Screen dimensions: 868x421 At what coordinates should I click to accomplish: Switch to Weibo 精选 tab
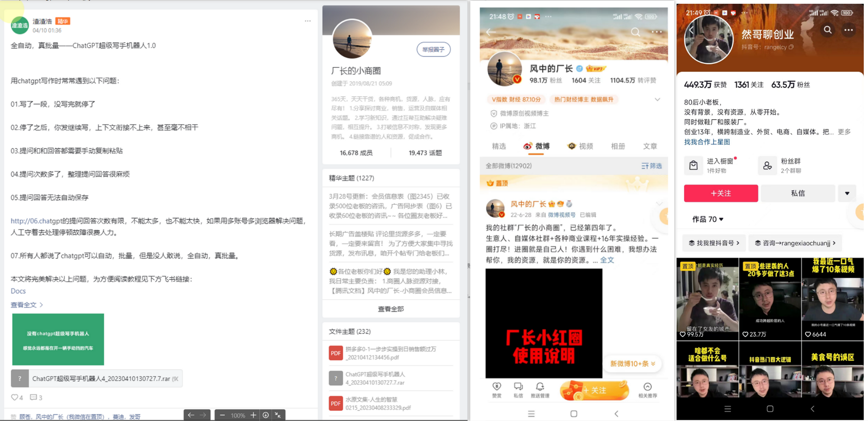click(x=499, y=146)
